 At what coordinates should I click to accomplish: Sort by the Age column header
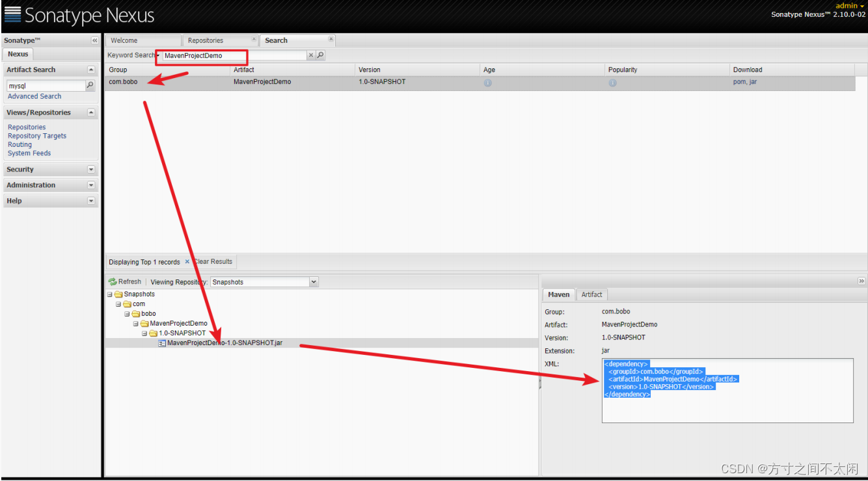pyautogui.click(x=543, y=70)
